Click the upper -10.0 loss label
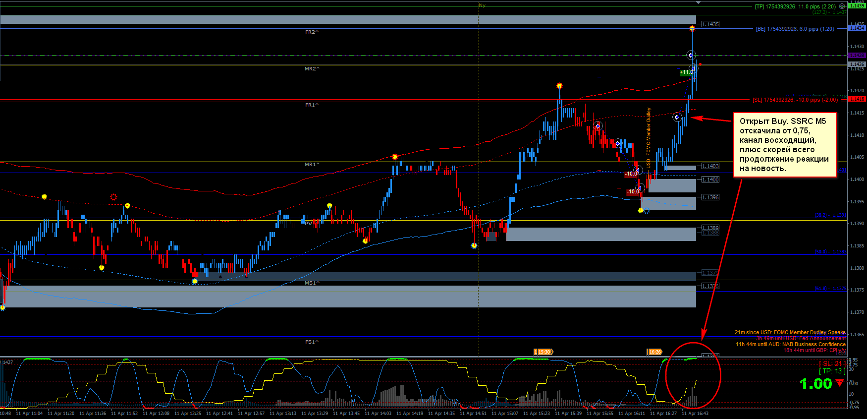This screenshot has width=868, height=419. coord(631,174)
